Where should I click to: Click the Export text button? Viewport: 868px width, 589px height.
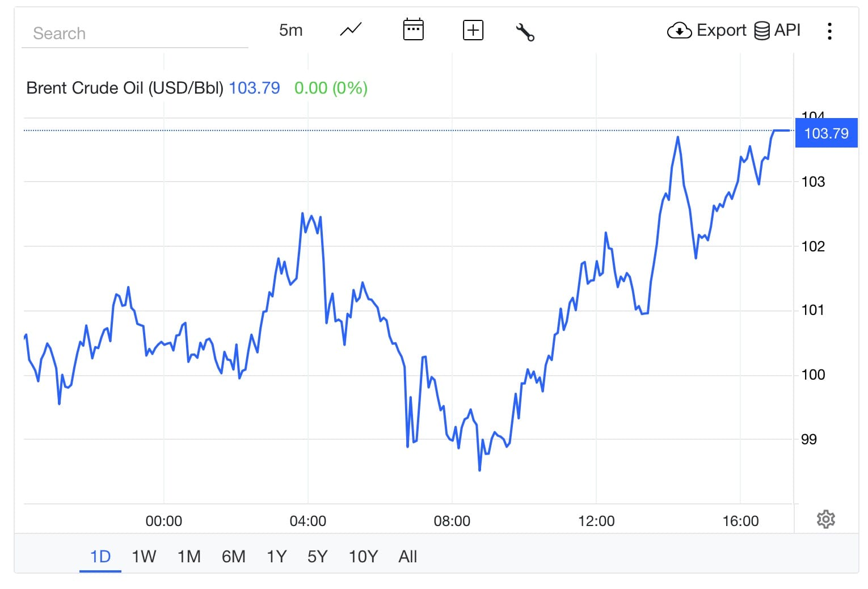(x=721, y=30)
